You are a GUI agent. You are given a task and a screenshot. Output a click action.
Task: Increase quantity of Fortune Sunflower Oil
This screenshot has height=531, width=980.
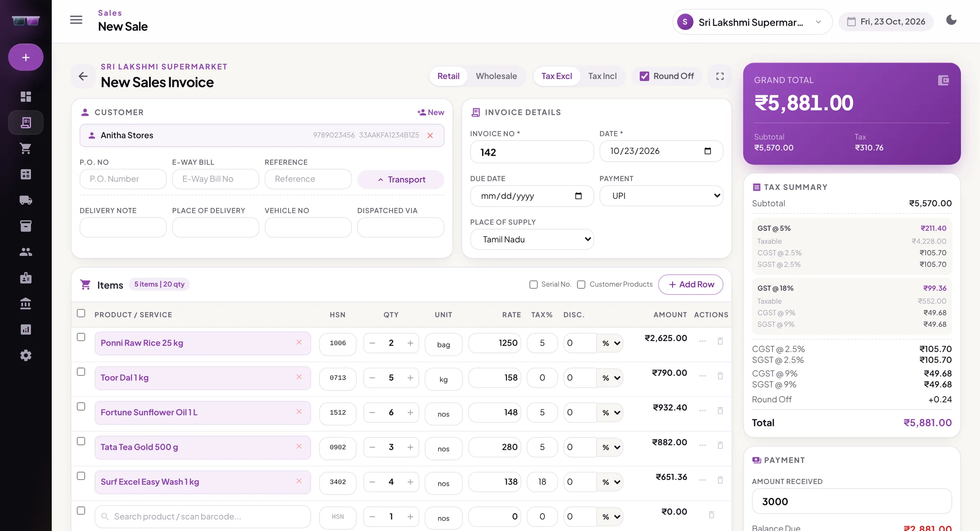click(410, 413)
